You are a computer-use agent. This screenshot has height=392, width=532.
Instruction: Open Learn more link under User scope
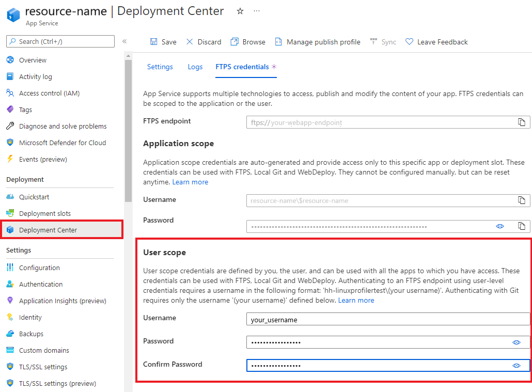[x=356, y=300]
